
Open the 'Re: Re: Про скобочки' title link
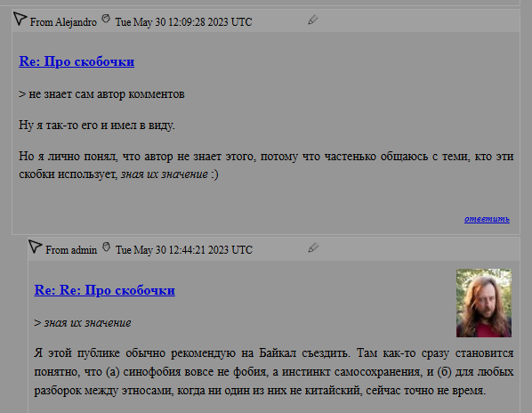(104, 290)
